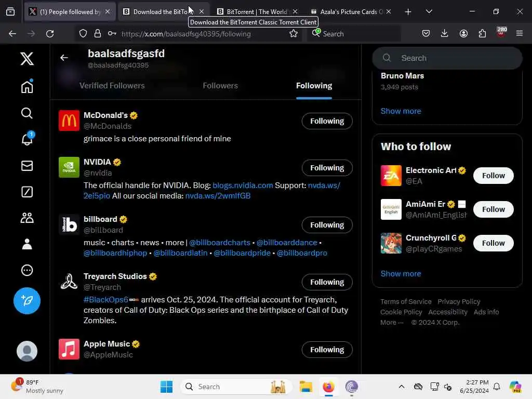
Task: Go to Home in X sidebar
Action: click(x=27, y=87)
